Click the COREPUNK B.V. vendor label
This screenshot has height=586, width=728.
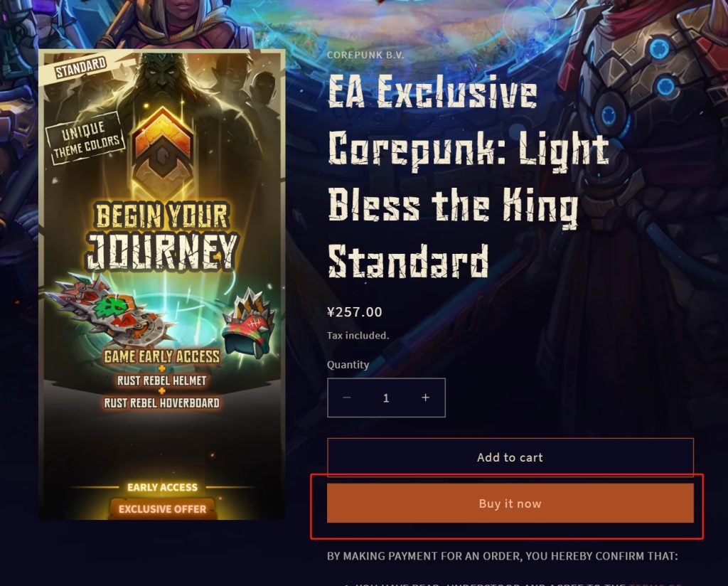point(365,55)
